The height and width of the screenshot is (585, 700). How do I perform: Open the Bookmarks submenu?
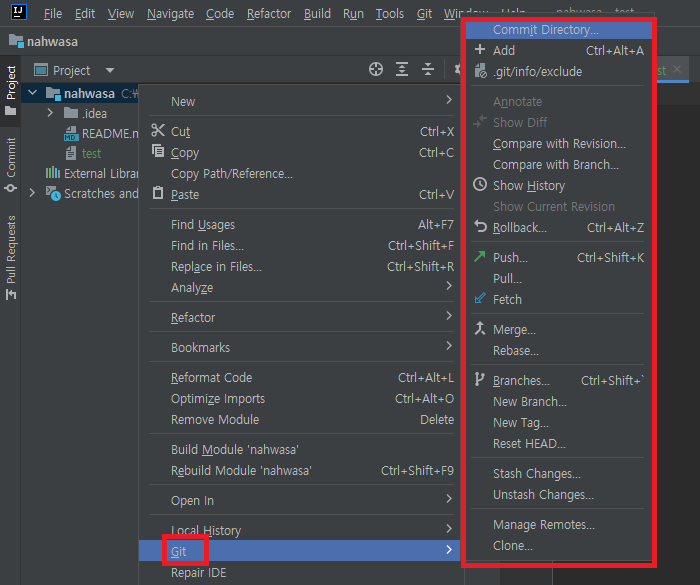[x=301, y=347]
